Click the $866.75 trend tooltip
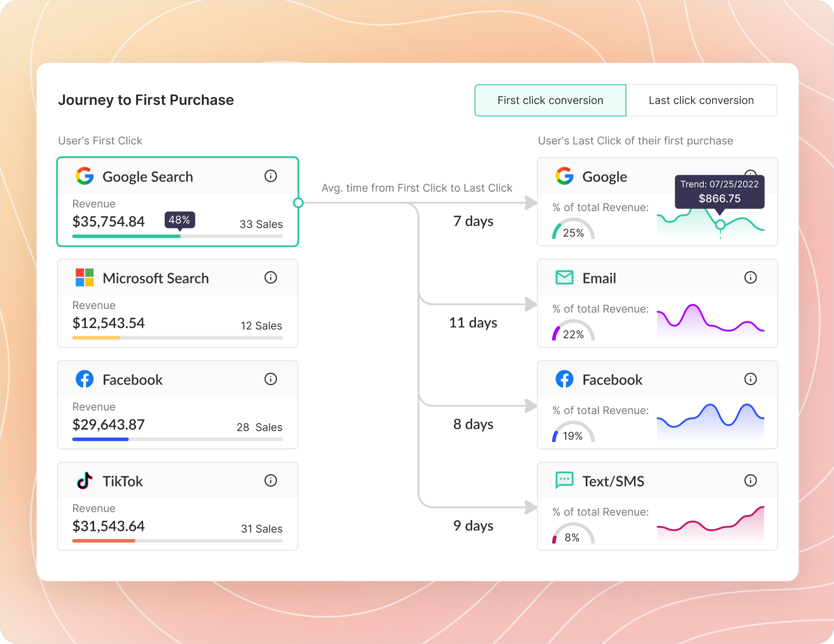 (719, 192)
